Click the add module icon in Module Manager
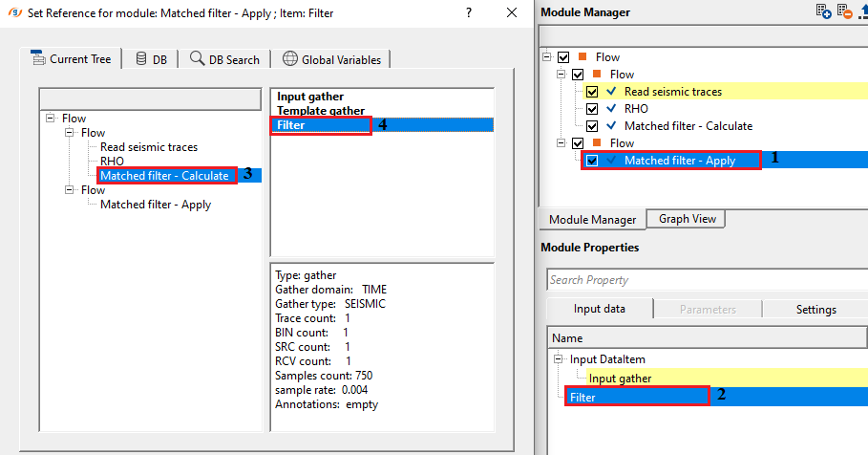This screenshot has height=455, width=868. [823, 11]
